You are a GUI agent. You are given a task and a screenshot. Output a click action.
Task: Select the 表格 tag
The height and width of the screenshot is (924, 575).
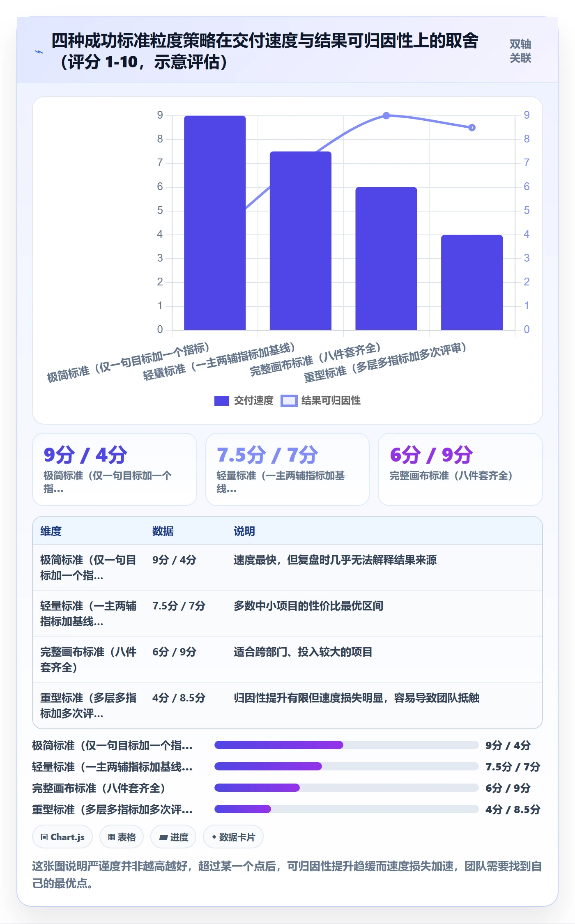122,837
